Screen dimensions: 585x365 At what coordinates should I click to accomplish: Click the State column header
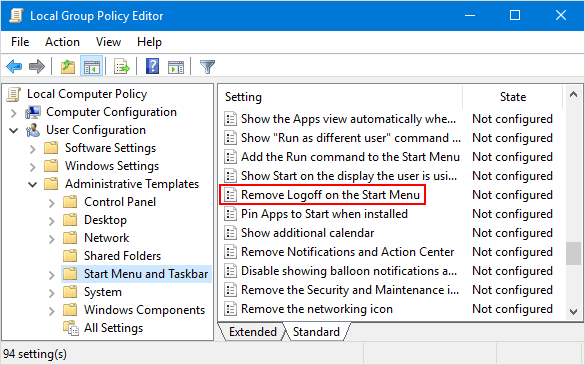pyautogui.click(x=513, y=97)
